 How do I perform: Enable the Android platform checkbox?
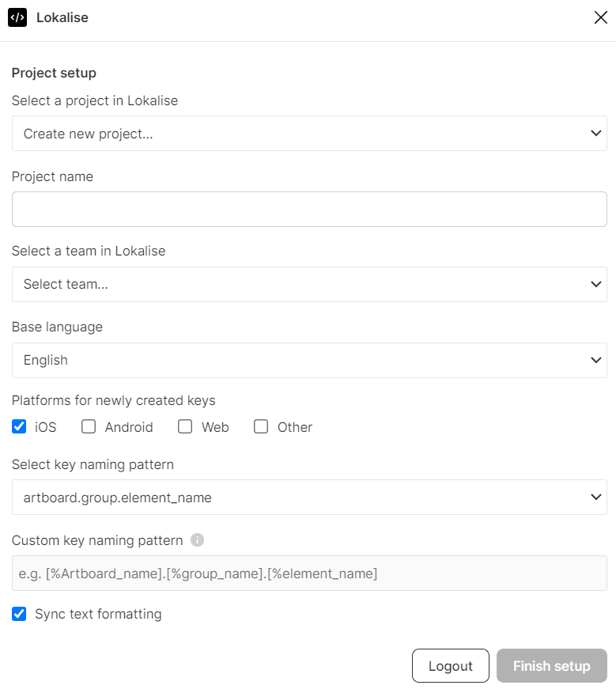[89, 427]
